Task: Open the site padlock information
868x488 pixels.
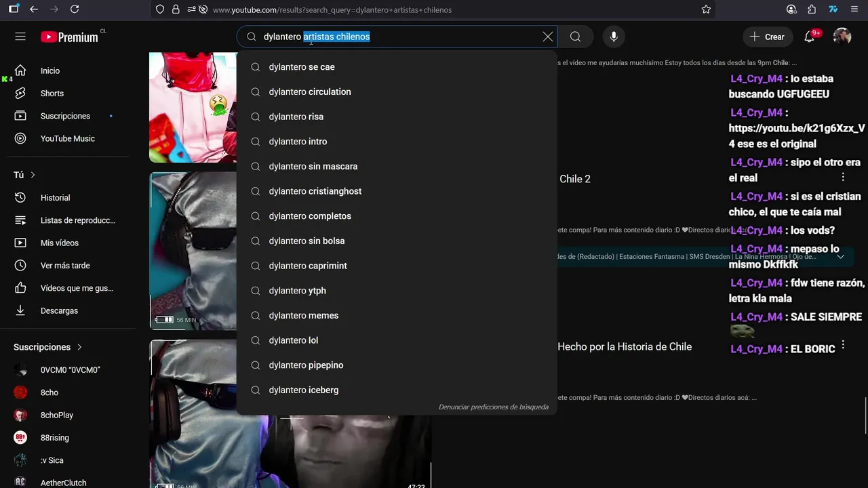Action: pyautogui.click(x=176, y=9)
